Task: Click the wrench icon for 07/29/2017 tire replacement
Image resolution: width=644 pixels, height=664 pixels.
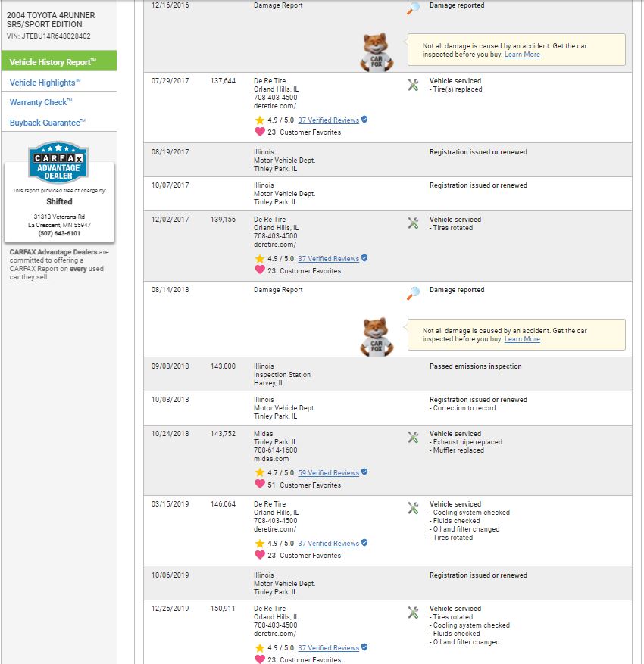Action: coord(413,85)
